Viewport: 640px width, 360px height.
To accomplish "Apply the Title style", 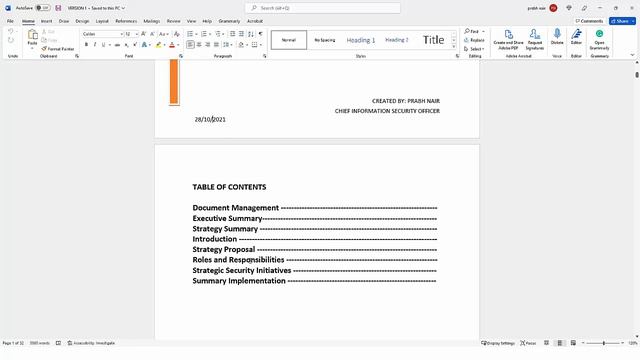I will pos(433,40).
